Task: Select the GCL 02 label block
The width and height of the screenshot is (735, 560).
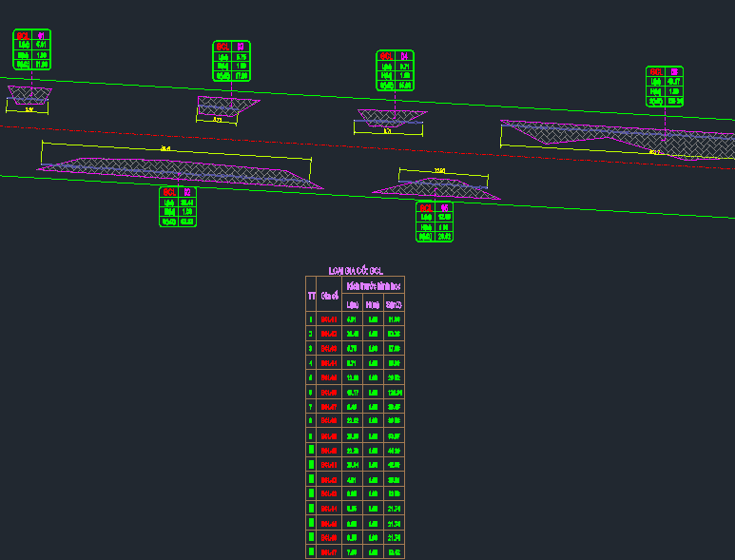Action: 178,206
